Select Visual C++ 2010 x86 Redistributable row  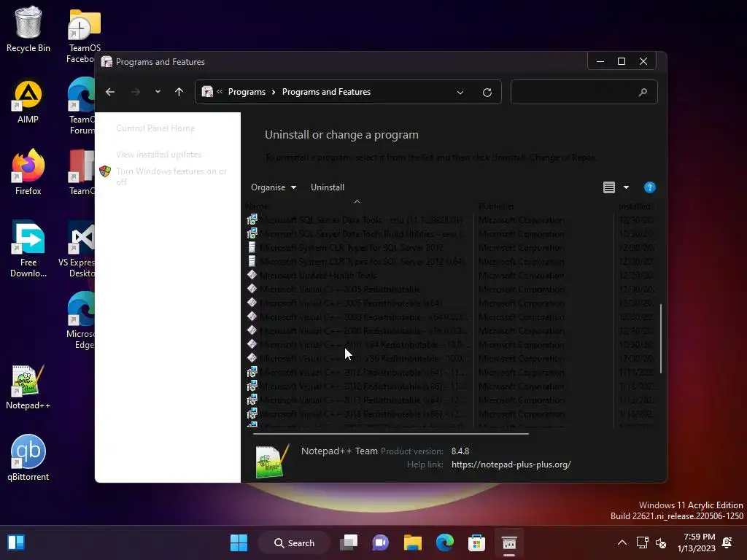click(450, 358)
